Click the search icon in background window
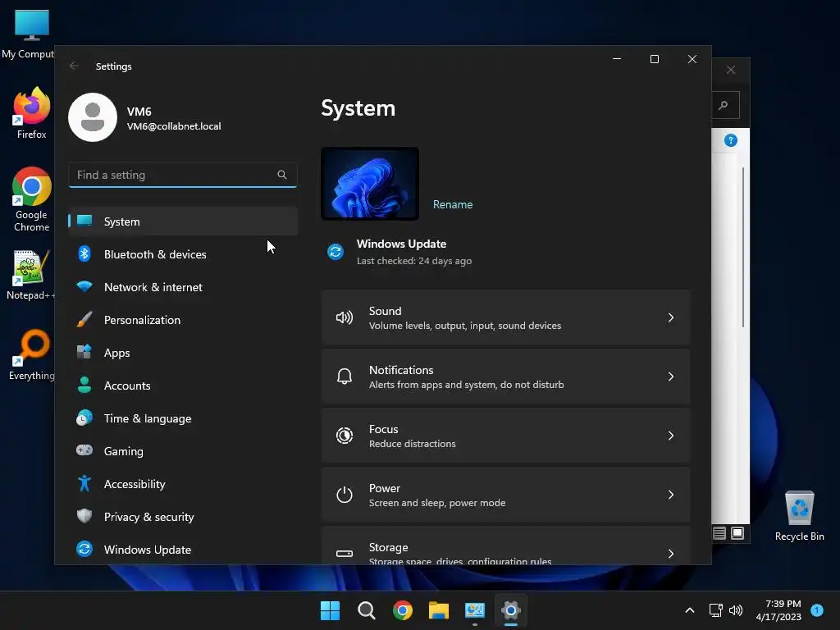The image size is (840, 630). pos(724,105)
